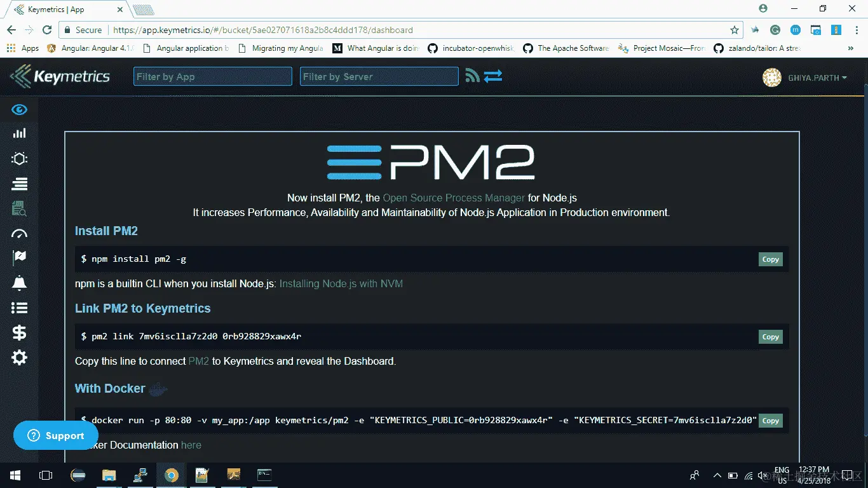Open File Explorer from the taskbar

tap(109, 475)
